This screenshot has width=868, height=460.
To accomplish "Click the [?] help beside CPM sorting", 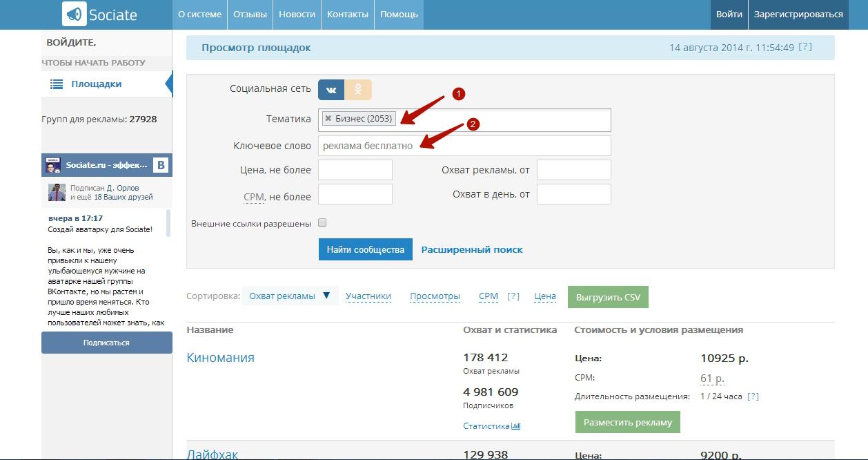I will tap(513, 296).
